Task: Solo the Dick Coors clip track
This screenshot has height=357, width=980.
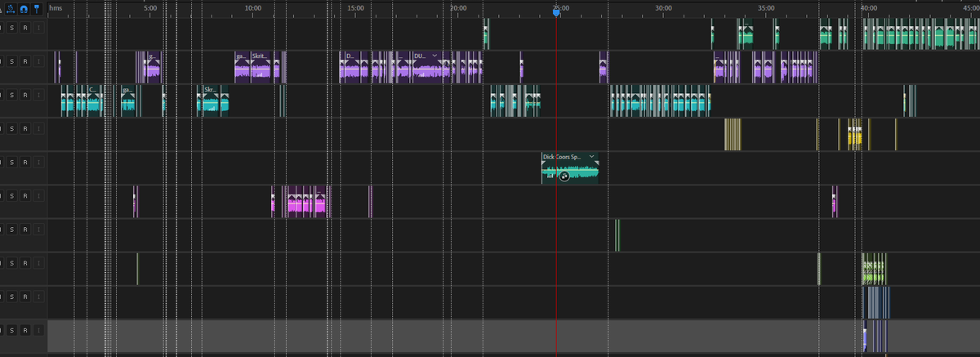Action: tap(11, 162)
